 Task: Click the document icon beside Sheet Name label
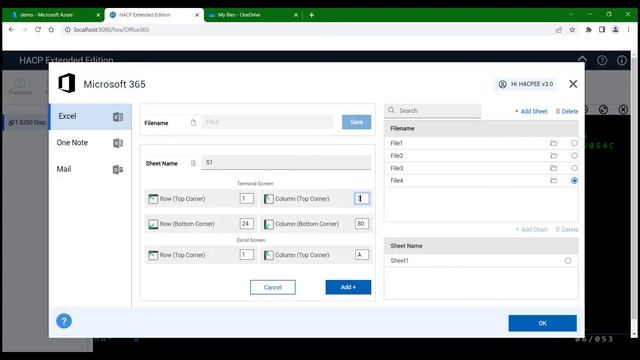[x=193, y=163]
